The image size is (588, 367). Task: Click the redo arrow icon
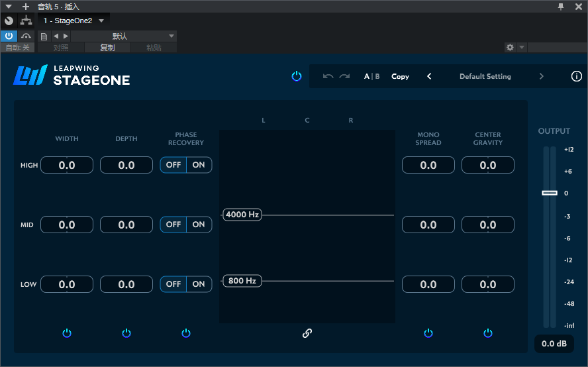tap(344, 76)
